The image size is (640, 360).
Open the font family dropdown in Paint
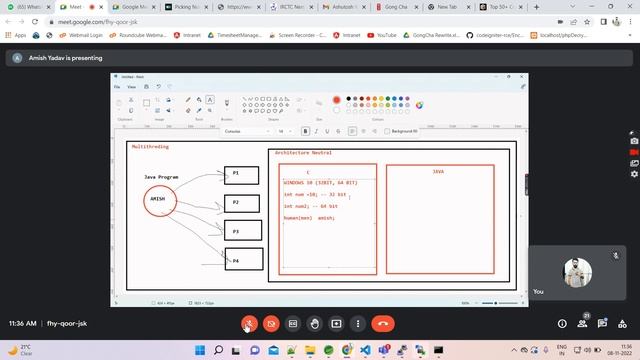click(247, 131)
